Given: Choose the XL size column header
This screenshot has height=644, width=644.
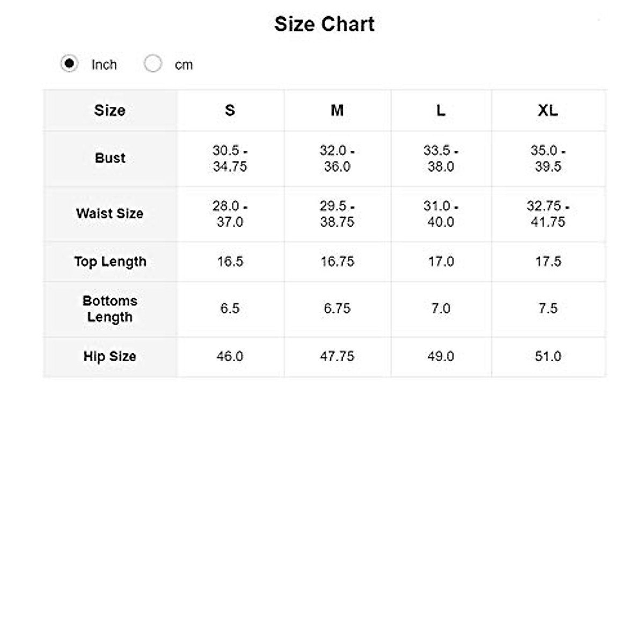Looking at the screenshot, I should (x=548, y=111).
